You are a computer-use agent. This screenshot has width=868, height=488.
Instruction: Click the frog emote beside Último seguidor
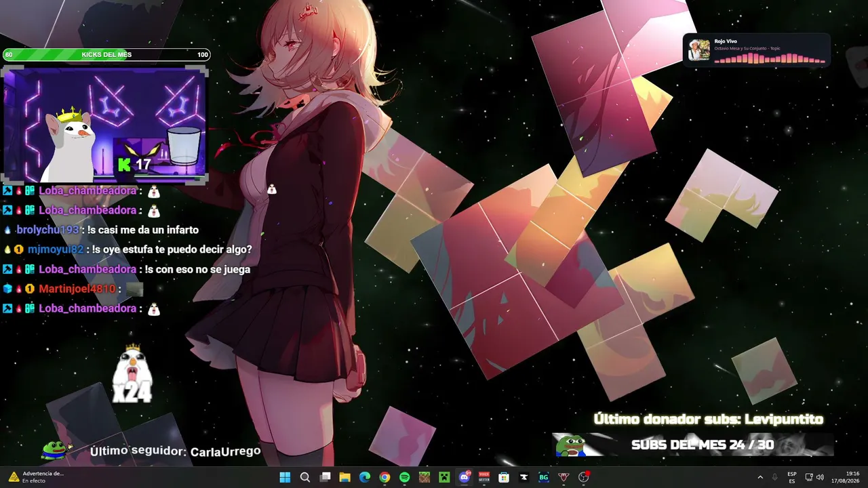[x=57, y=449]
